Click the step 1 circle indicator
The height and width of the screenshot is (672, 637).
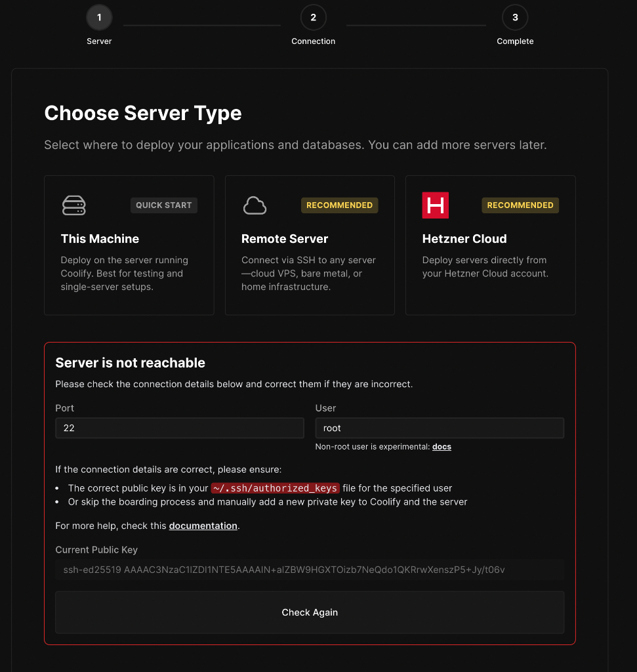coord(99,17)
